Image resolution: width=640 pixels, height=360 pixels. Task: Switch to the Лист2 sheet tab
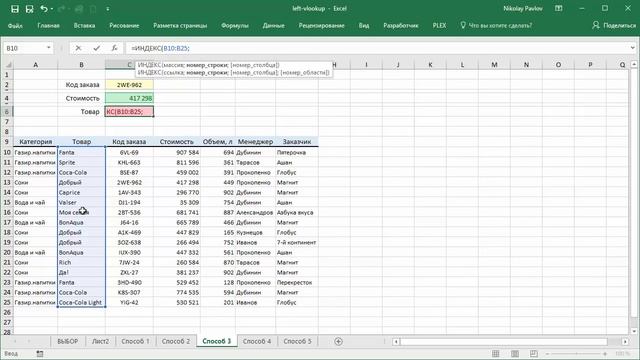click(x=100, y=341)
